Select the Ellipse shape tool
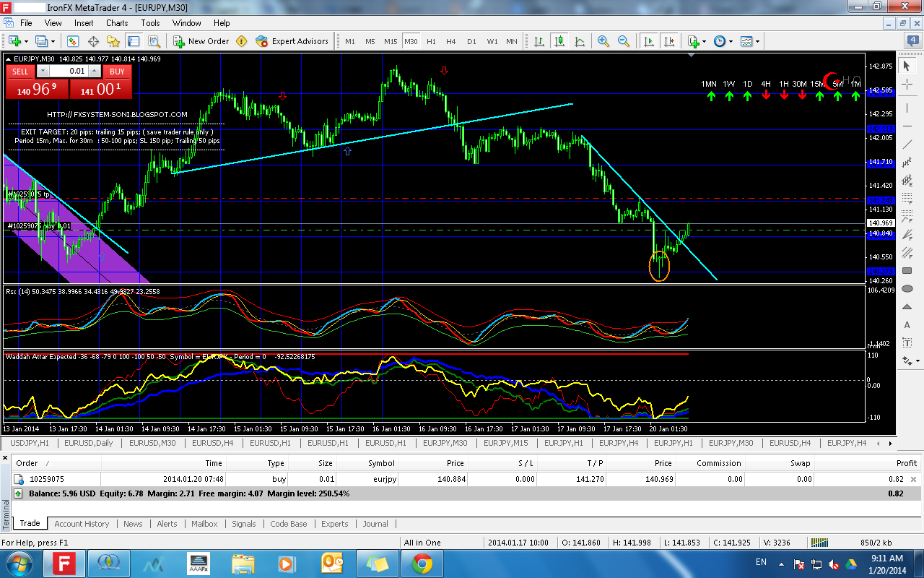The height and width of the screenshot is (578, 924). pyautogui.click(x=907, y=290)
